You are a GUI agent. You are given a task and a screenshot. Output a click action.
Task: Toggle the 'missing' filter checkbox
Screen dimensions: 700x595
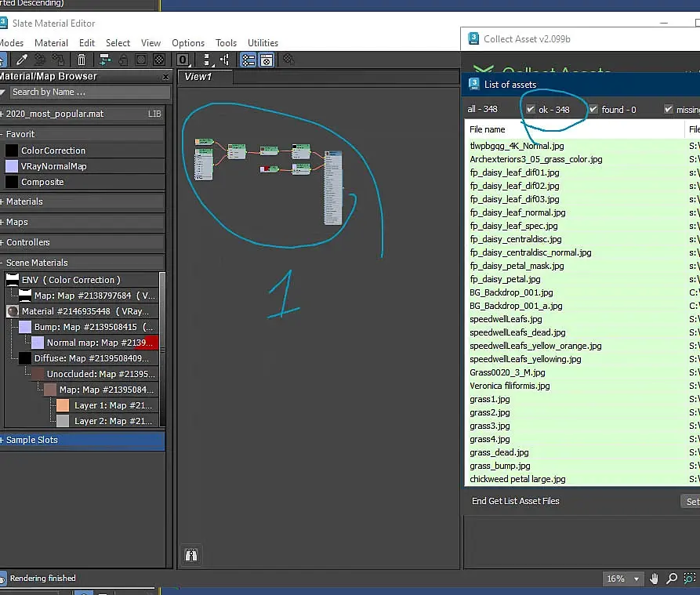(x=669, y=110)
